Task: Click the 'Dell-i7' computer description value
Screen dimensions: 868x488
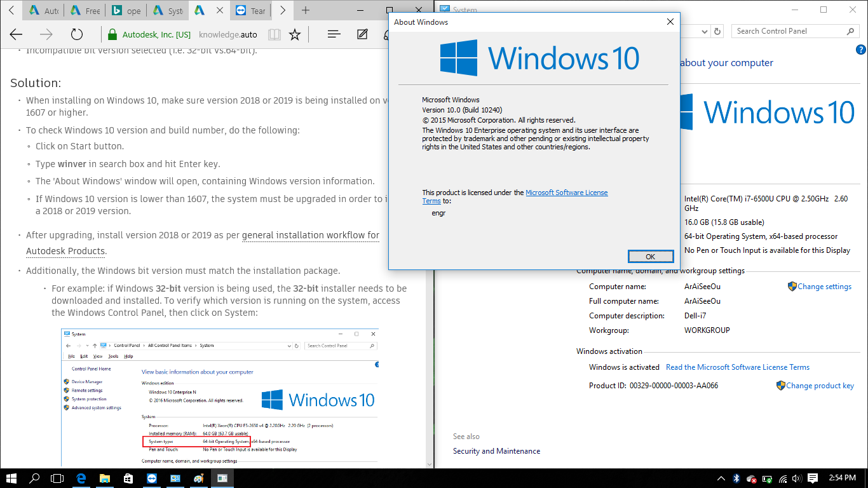Action: (x=695, y=316)
